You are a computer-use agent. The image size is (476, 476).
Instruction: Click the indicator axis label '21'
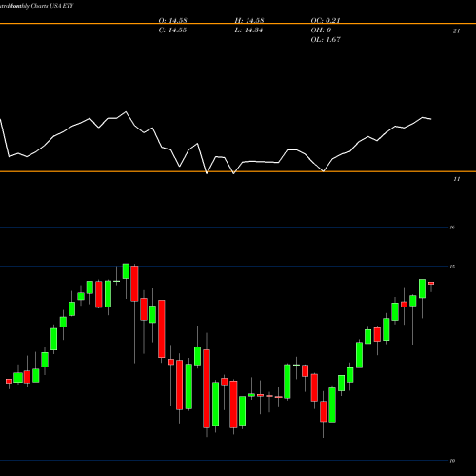[x=456, y=30]
